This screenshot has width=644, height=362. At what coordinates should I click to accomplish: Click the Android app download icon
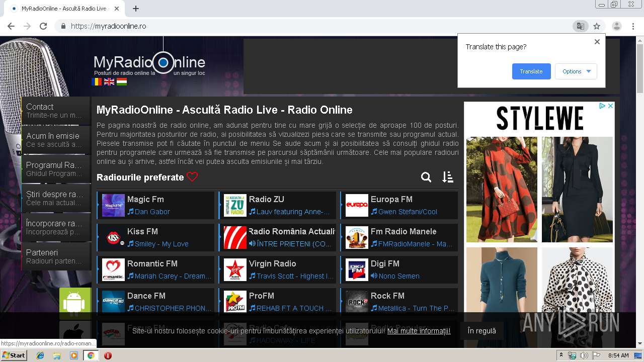pyautogui.click(x=75, y=303)
